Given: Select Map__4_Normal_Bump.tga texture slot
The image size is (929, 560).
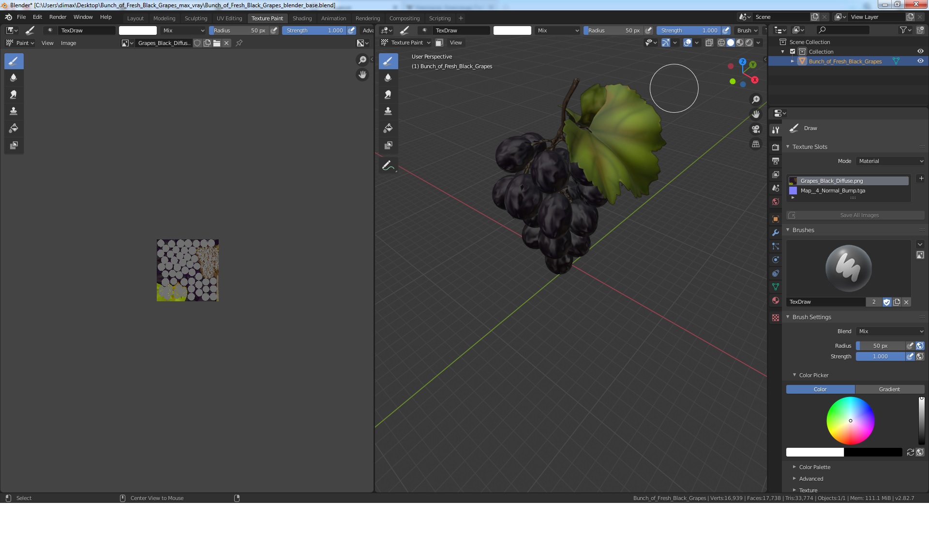Looking at the screenshot, I should (x=849, y=191).
